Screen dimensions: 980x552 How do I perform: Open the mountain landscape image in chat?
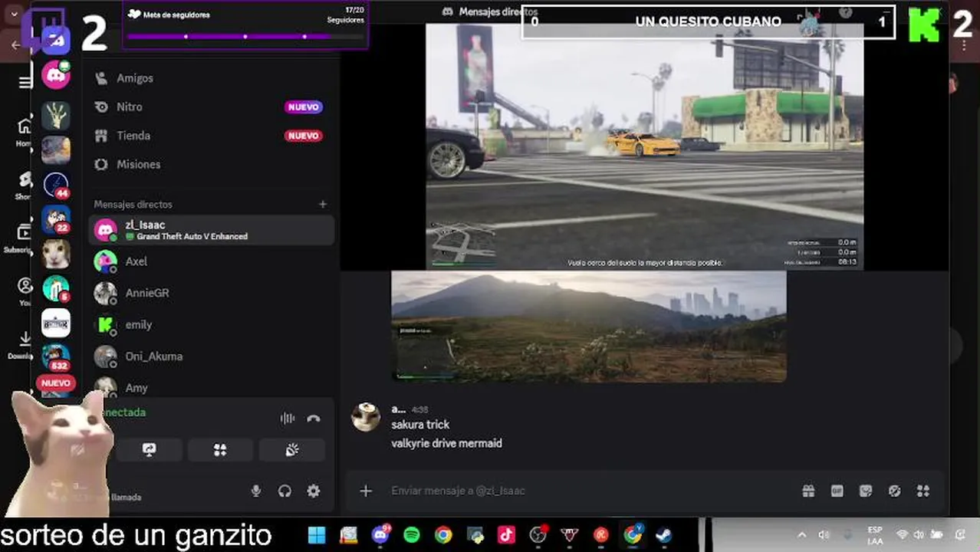(x=589, y=326)
